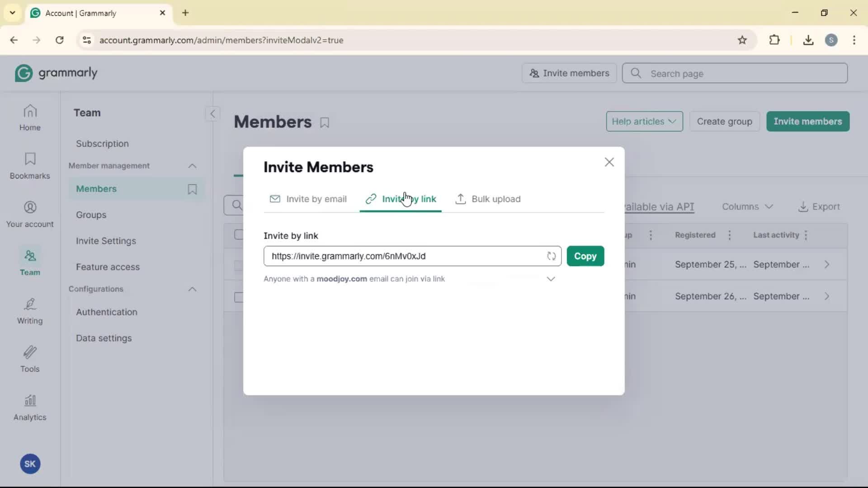Close the Invite Members dialog

point(609,162)
